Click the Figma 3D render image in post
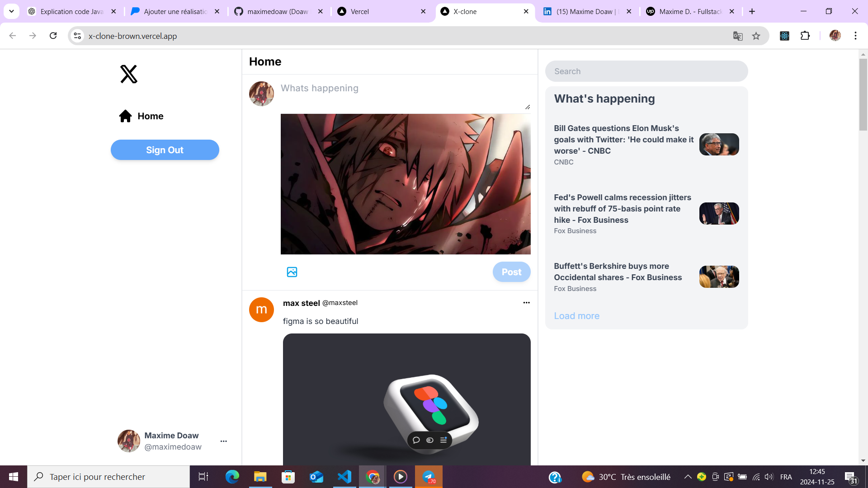The width and height of the screenshot is (868, 488). click(x=406, y=399)
